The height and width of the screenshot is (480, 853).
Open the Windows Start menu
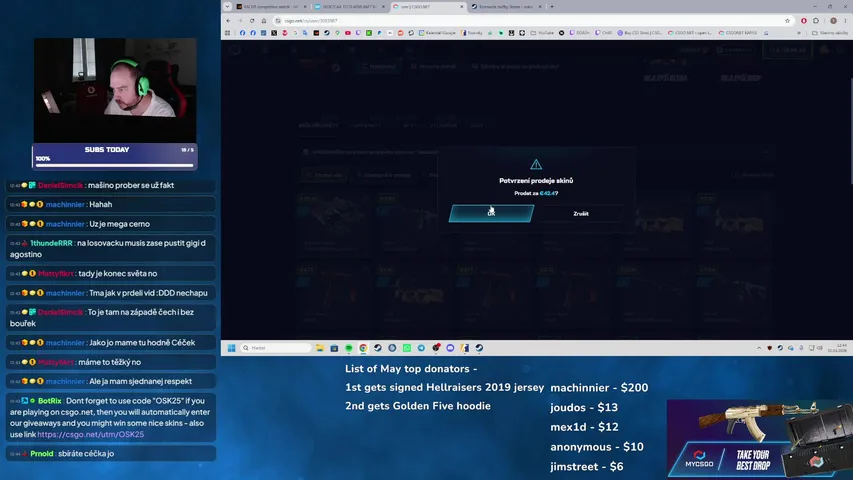pos(232,348)
